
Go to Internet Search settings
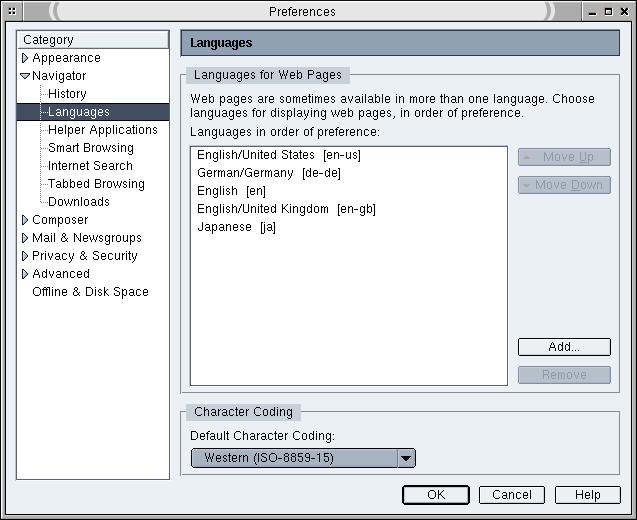[x=90, y=166]
